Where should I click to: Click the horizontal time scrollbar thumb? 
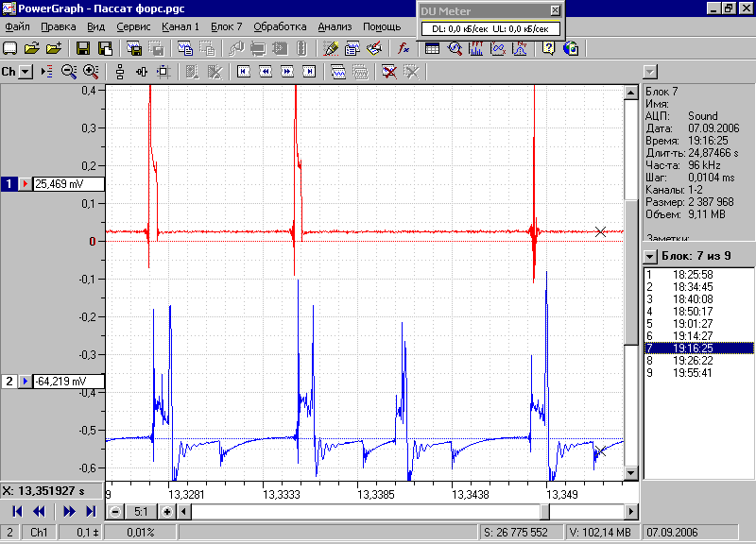545,511
